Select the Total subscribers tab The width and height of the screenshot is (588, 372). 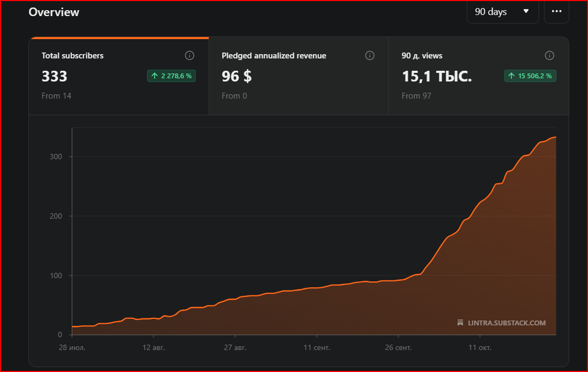point(119,76)
